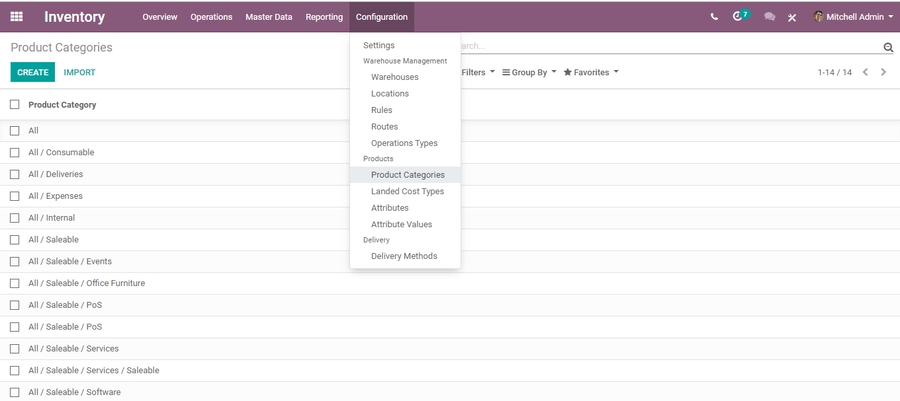The height and width of the screenshot is (401, 900).
Task: Go to next page arrow
Action: click(884, 72)
